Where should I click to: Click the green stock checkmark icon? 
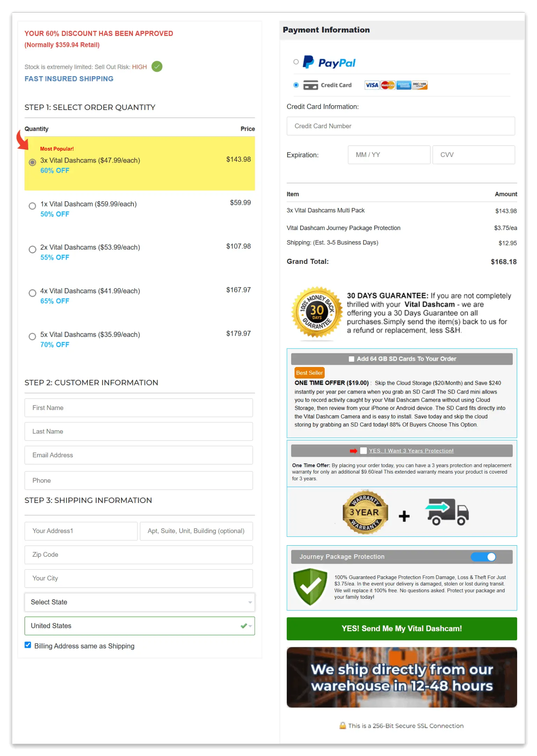pos(157,66)
